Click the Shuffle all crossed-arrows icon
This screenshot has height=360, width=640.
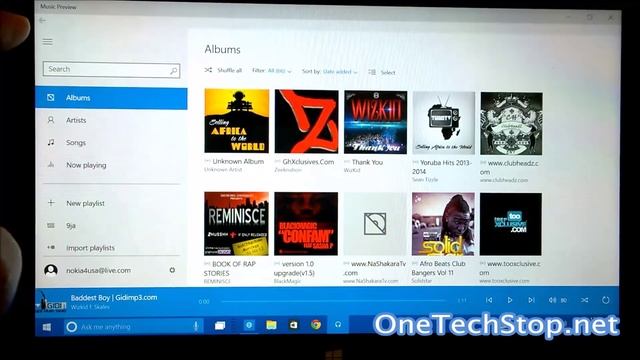[208, 70]
